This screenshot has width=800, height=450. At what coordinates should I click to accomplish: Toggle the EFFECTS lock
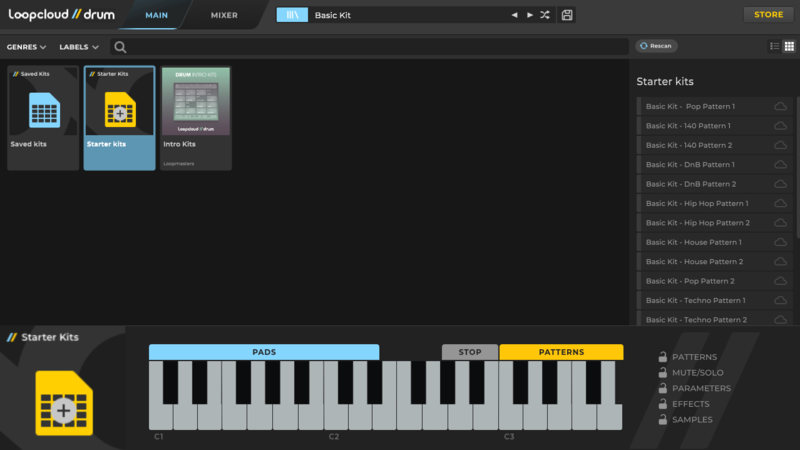(x=662, y=404)
